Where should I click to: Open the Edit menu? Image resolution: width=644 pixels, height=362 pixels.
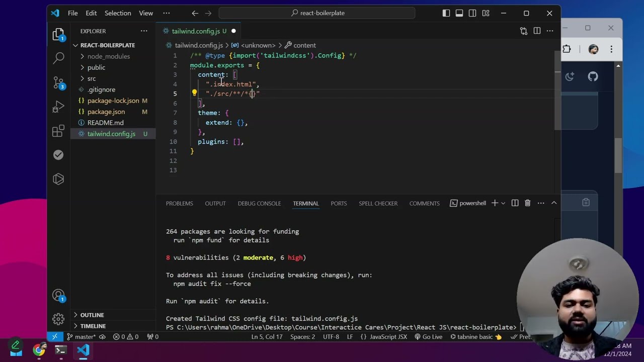click(91, 13)
